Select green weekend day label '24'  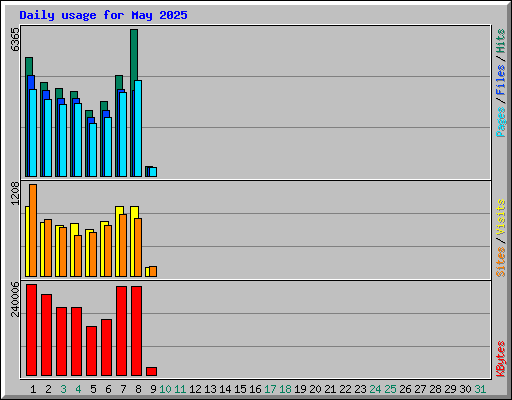pos(375,389)
